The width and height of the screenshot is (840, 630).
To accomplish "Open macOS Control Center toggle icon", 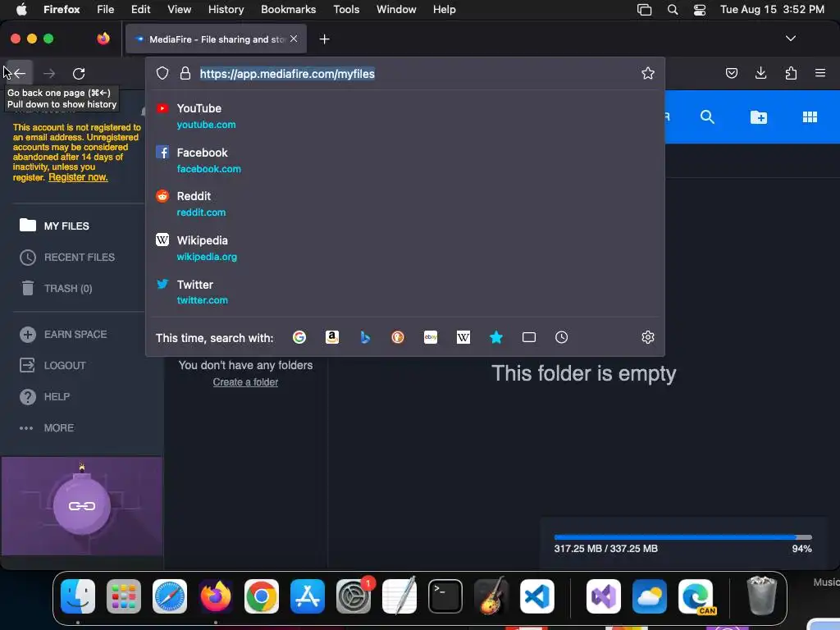I will (x=699, y=10).
